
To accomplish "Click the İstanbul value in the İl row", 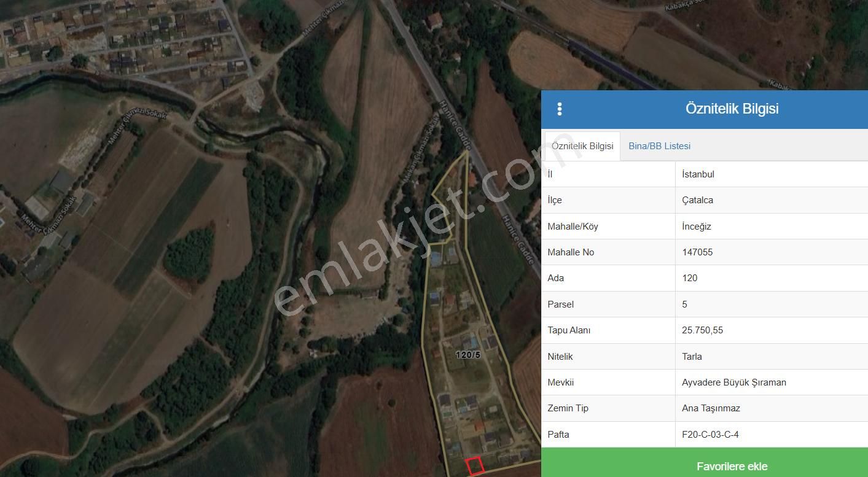I will (x=698, y=174).
